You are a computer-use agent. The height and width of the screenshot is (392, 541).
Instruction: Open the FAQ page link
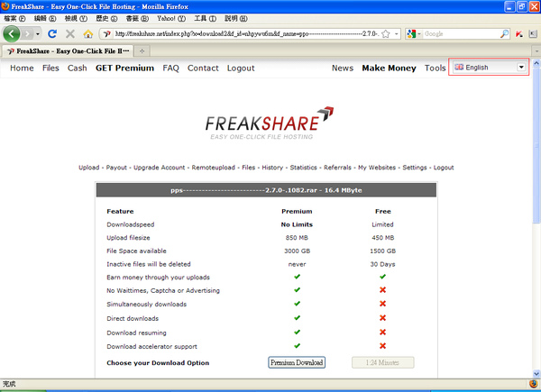pos(170,68)
